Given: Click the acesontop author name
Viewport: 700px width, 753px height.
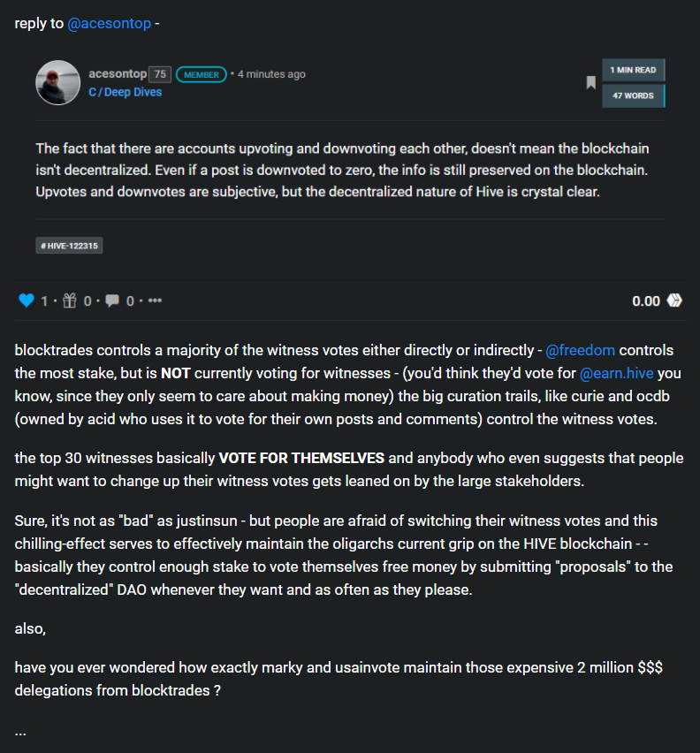Looking at the screenshot, I should pos(118,74).
